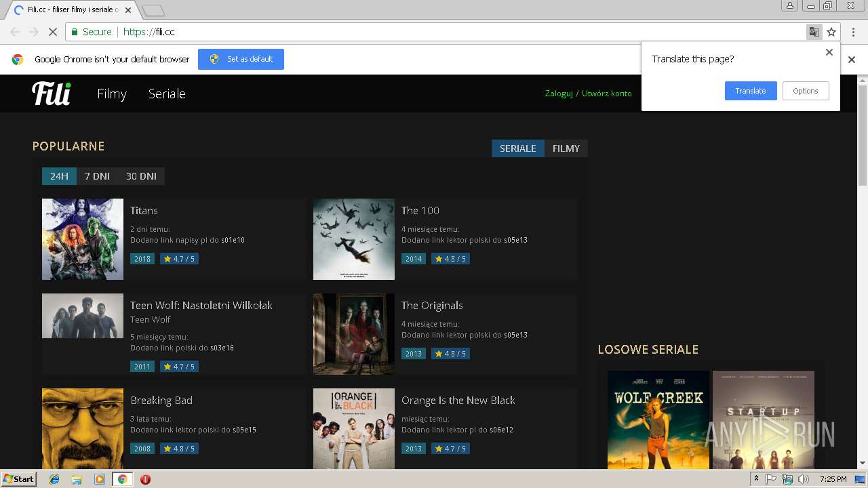Click Orange Is the New Black title
Image resolution: width=868 pixels, height=488 pixels.
(458, 401)
